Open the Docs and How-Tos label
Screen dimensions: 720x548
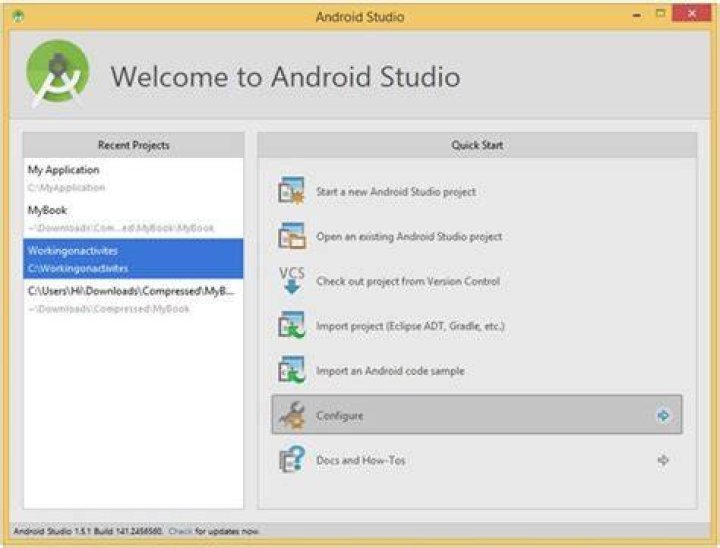tap(360, 460)
